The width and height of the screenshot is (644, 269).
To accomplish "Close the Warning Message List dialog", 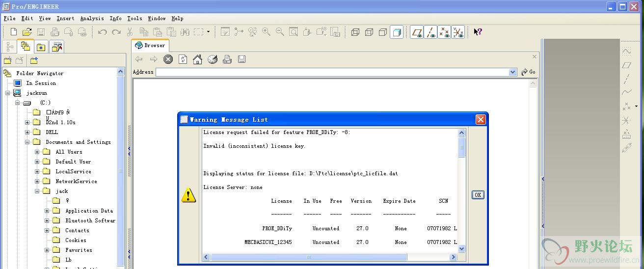I will 481,119.
